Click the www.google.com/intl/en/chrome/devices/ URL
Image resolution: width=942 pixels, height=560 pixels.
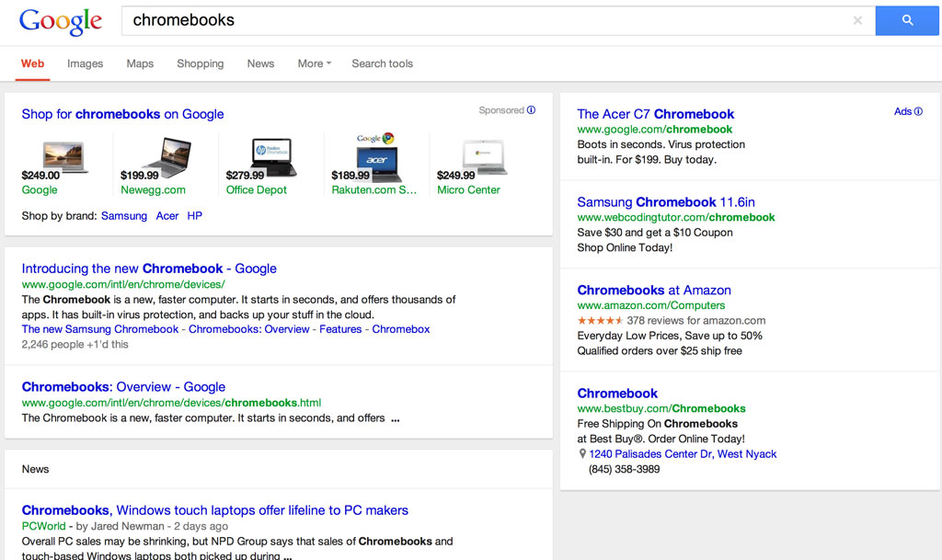point(123,284)
